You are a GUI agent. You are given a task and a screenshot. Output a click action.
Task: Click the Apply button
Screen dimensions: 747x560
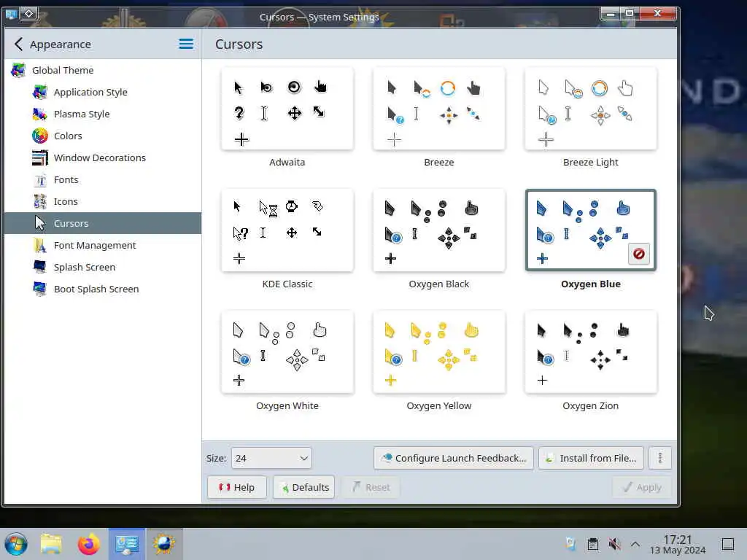(x=642, y=487)
